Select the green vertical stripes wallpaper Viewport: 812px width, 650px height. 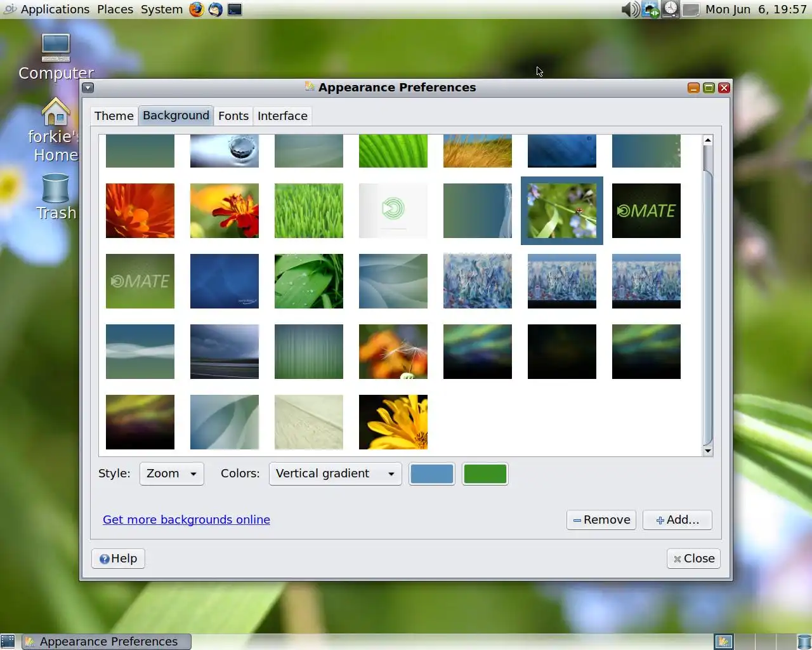pyautogui.click(x=309, y=352)
